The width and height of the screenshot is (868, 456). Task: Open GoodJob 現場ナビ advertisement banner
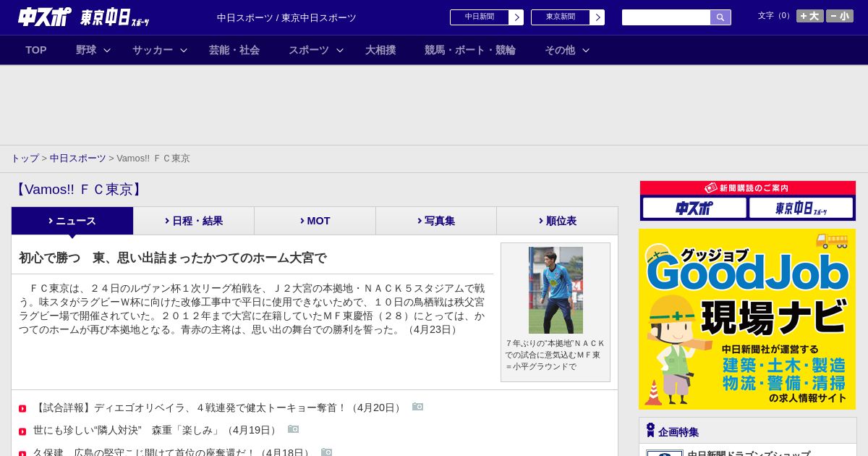tap(747, 319)
